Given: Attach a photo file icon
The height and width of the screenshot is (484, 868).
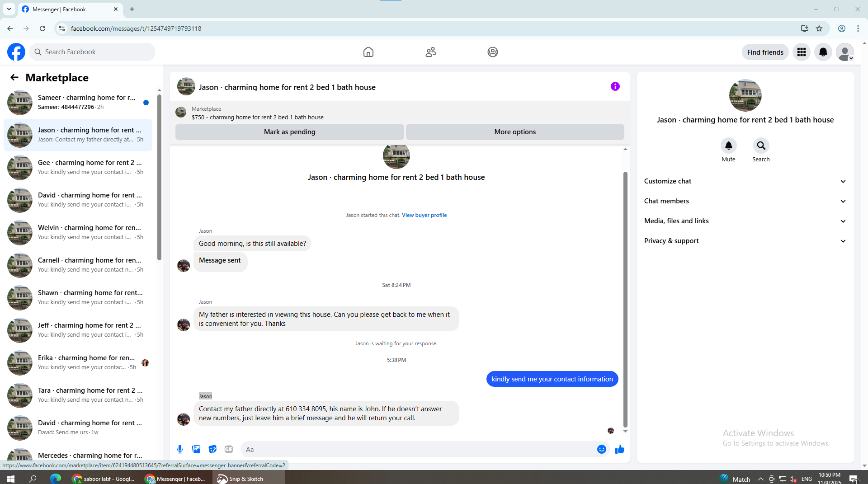Looking at the screenshot, I should pyautogui.click(x=196, y=449).
